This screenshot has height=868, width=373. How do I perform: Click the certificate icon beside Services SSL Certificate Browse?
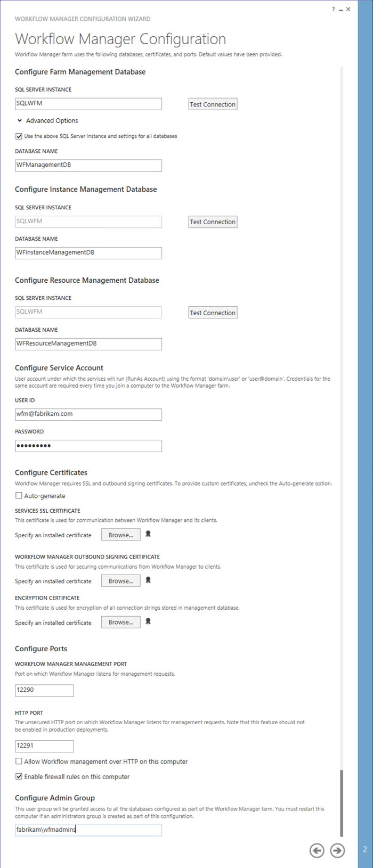pos(148,534)
